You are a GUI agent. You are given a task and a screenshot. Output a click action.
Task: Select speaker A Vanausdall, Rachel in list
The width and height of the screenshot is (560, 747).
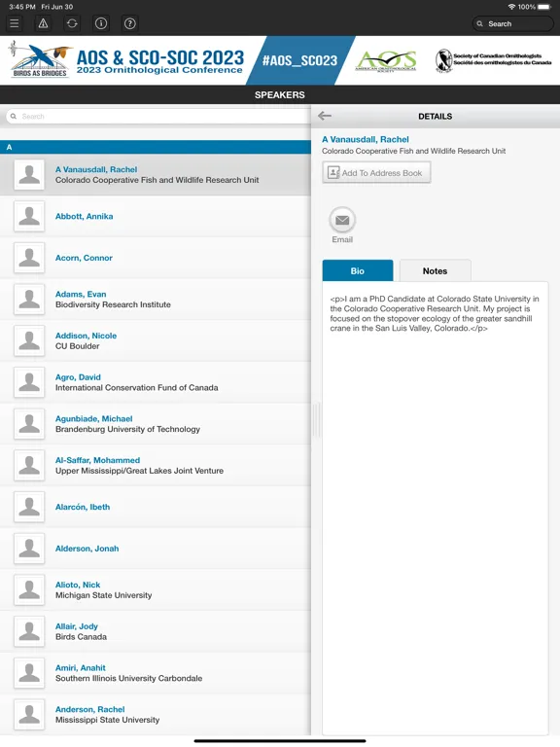point(156,175)
